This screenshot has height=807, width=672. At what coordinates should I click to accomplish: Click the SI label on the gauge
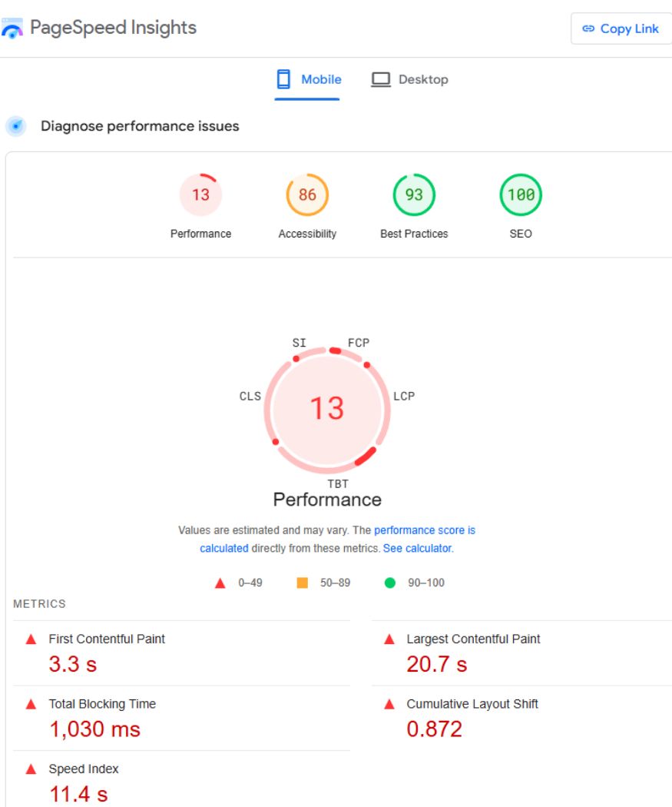click(300, 343)
